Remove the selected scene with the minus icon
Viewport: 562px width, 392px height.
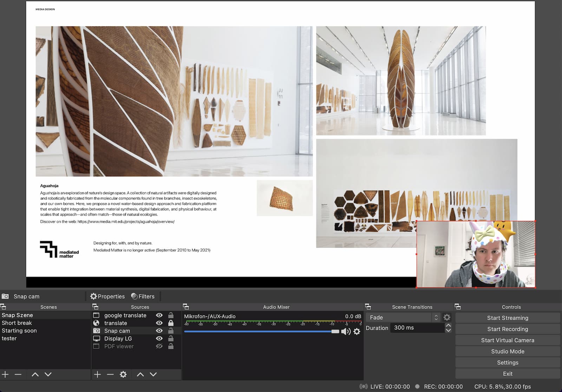pyautogui.click(x=18, y=374)
